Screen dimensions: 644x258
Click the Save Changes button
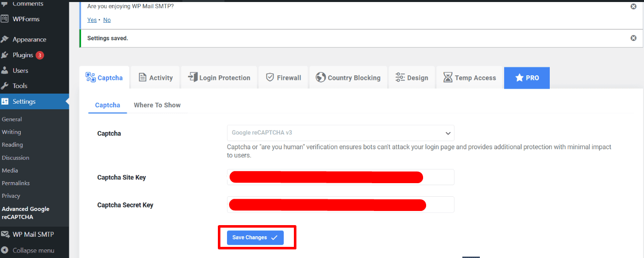tap(255, 237)
